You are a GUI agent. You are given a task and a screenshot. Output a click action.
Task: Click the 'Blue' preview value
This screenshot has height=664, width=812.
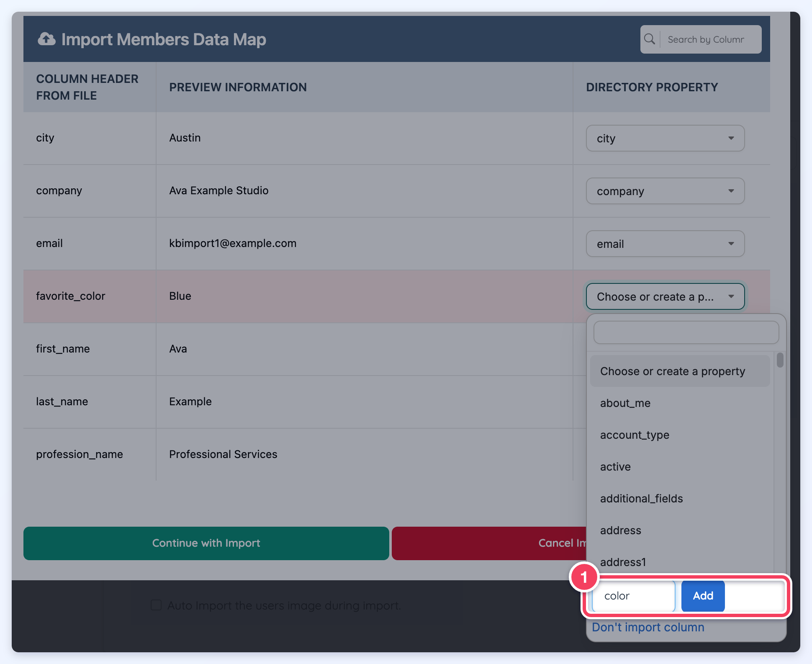(180, 296)
